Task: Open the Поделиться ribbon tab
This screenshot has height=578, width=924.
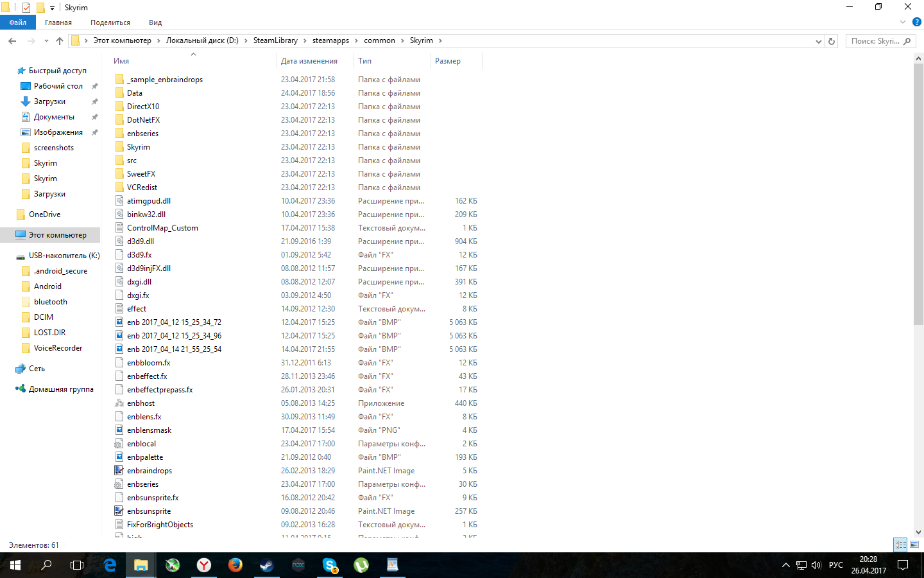Action: (x=110, y=22)
